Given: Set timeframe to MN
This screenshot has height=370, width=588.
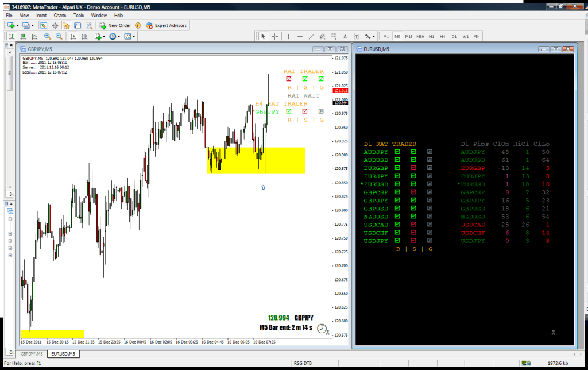Looking at the screenshot, I should click(x=476, y=36).
